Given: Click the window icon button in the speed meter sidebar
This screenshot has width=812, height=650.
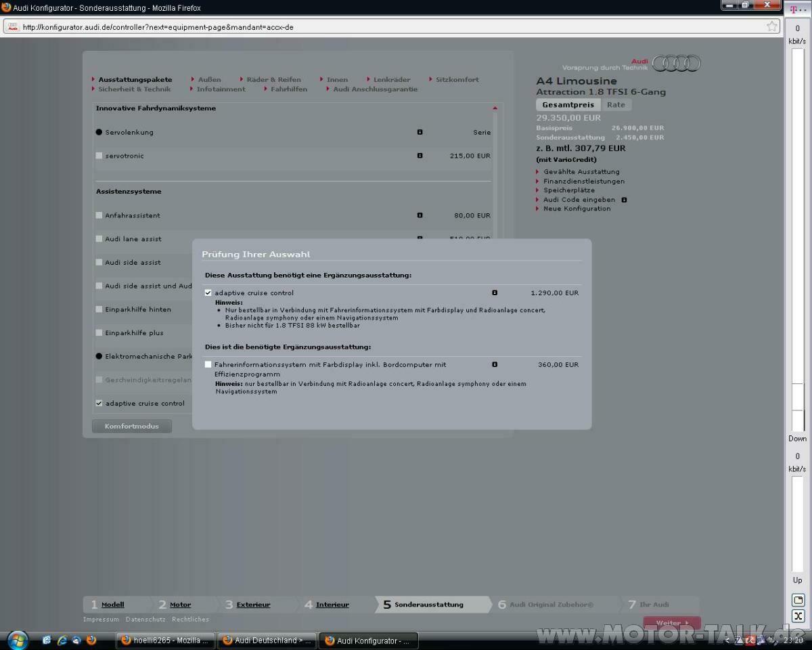Looking at the screenshot, I should click(798, 601).
